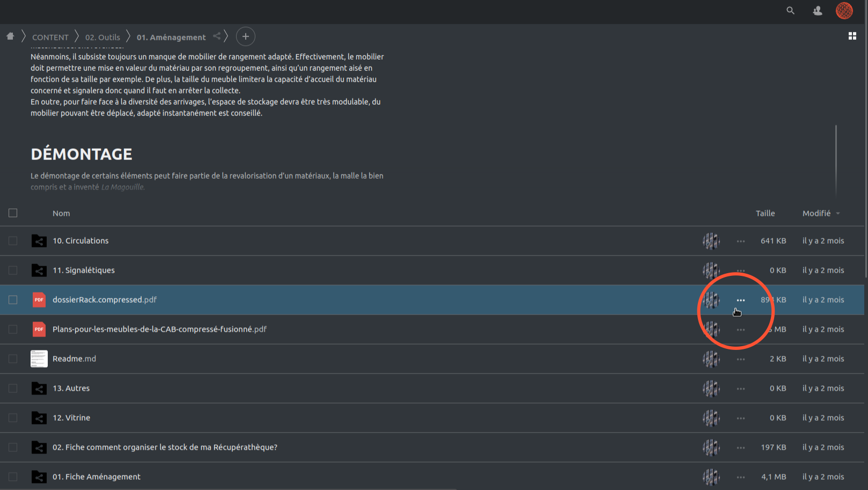The image size is (868, 490).
Task: Switch to grid view with grid icon
Action: pos(852,36)
